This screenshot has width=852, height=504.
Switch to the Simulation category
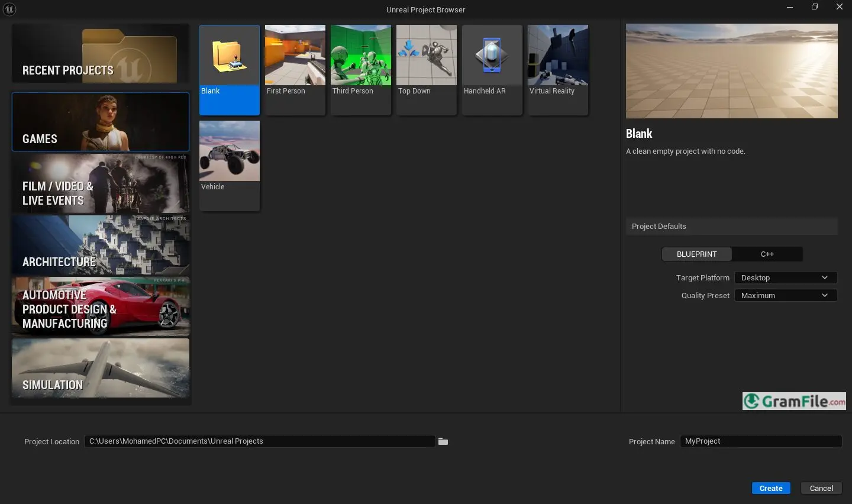coord(101,368)
